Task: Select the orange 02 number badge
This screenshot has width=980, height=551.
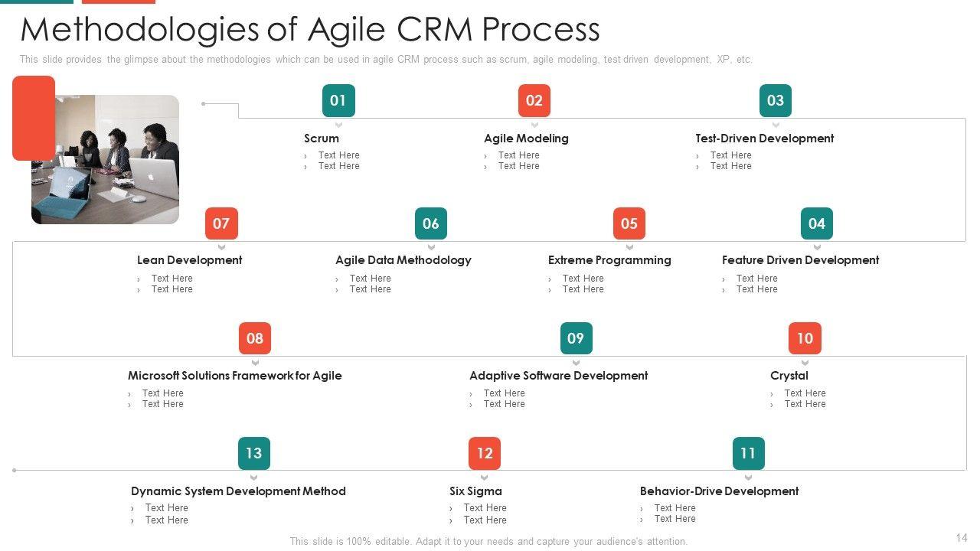Action: 534,100
